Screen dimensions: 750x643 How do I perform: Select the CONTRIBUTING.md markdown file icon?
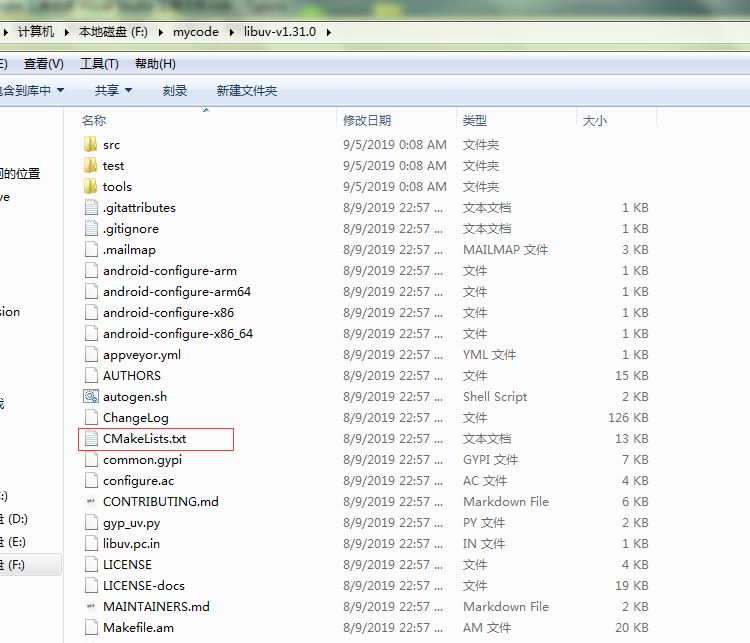[x=90, y=502]
